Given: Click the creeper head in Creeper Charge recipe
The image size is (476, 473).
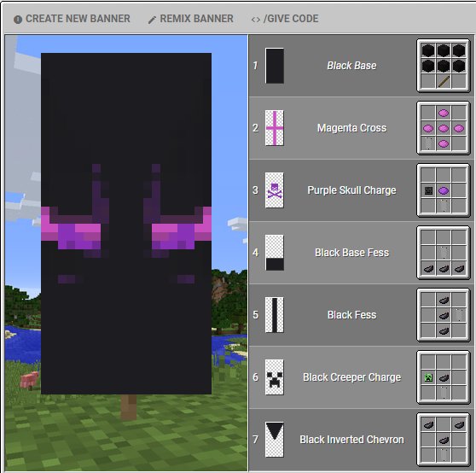Looking at the screenshot, I should [428, 377].
